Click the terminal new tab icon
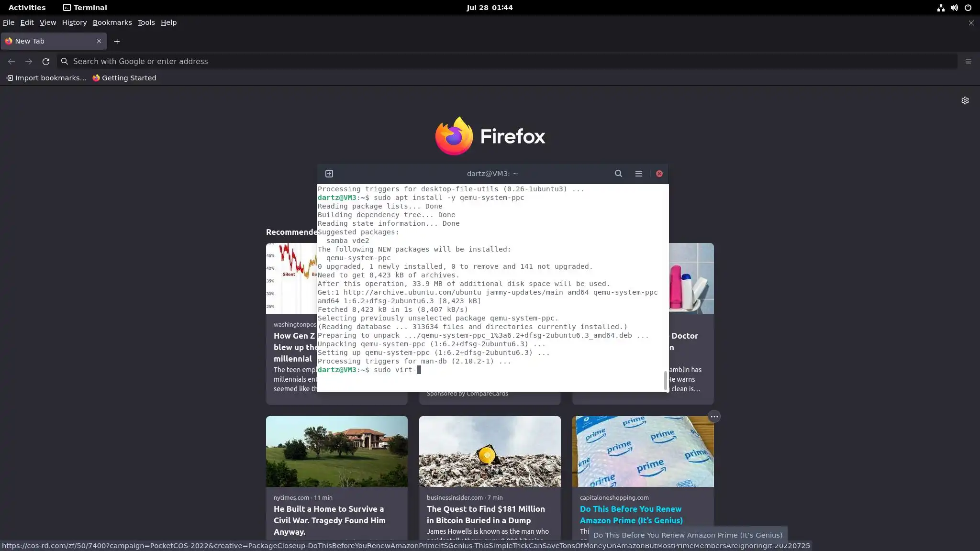 click(329, 174)
